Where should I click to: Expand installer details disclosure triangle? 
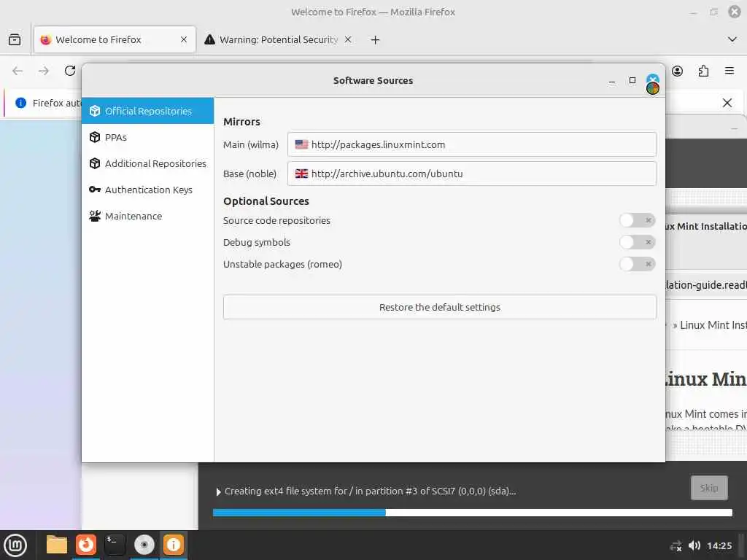click(218, 491)
